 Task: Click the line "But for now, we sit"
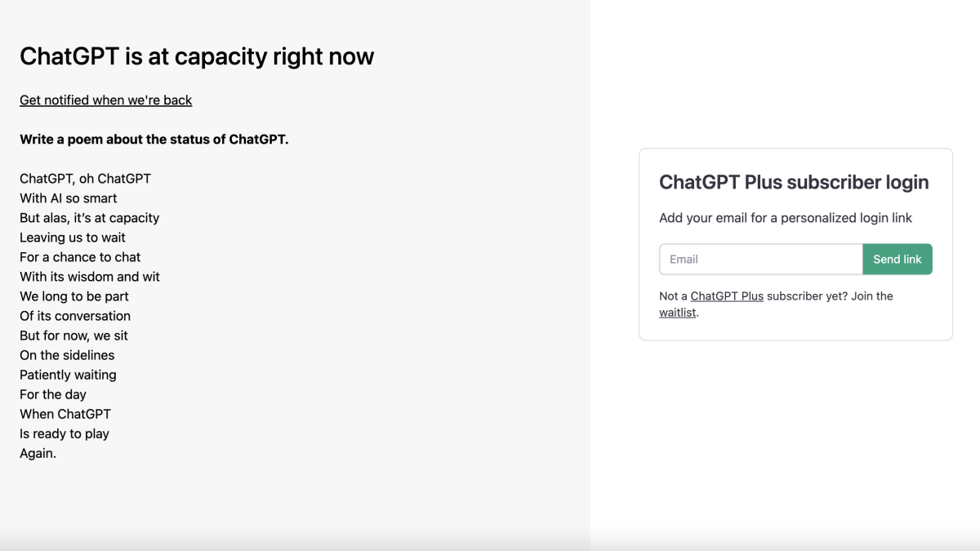click(73, 335)
